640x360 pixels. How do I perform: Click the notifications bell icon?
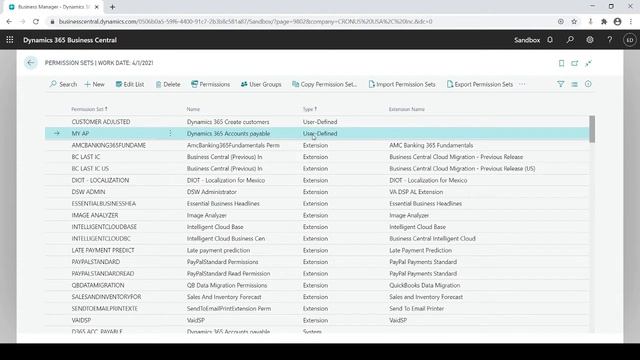pyautogui.click(x=550, y=40)
